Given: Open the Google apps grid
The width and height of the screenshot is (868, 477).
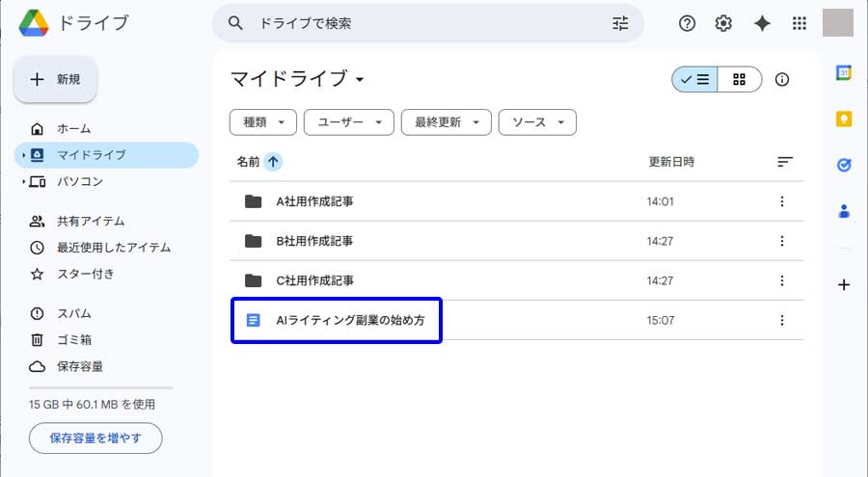Looking at the screenshot, I should pos(800,24).
